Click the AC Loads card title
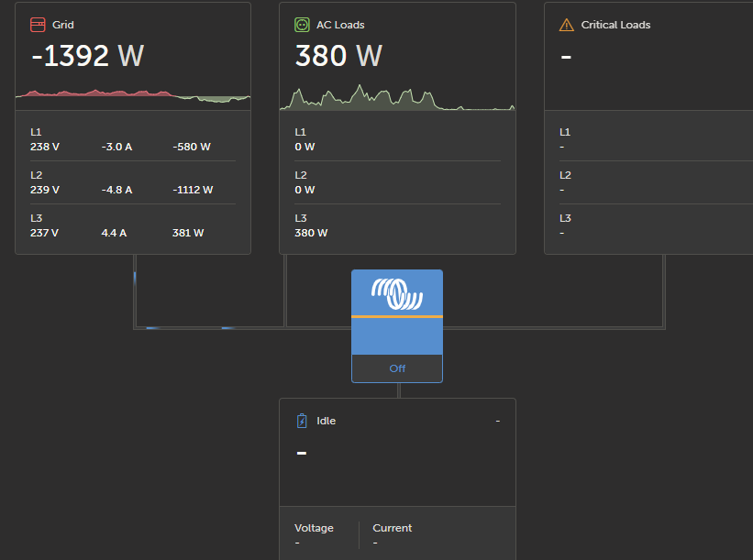 (340, 25)
